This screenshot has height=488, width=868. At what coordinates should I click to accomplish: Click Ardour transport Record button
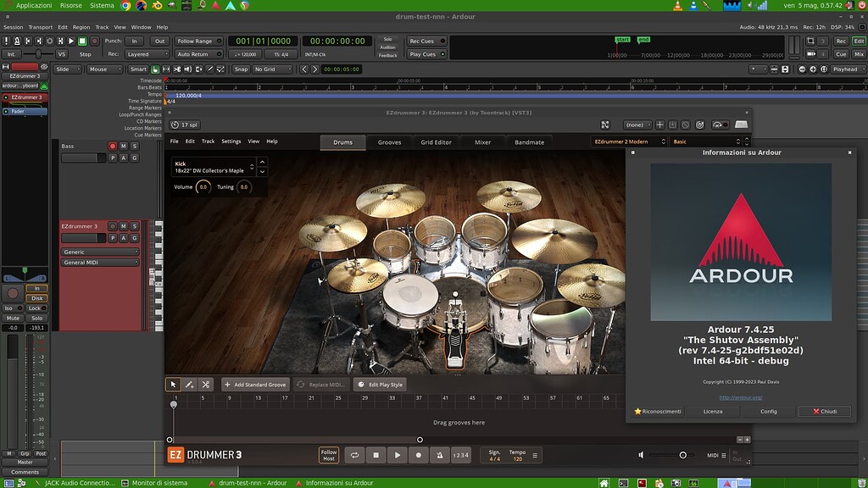point(94,41)
